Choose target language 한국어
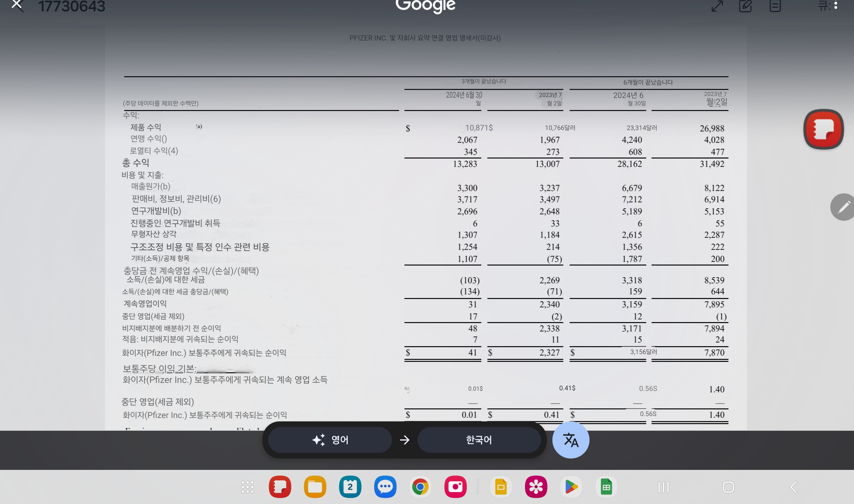Screen dimensions: 854x504 pyautogui.click(x=479, y=440)
